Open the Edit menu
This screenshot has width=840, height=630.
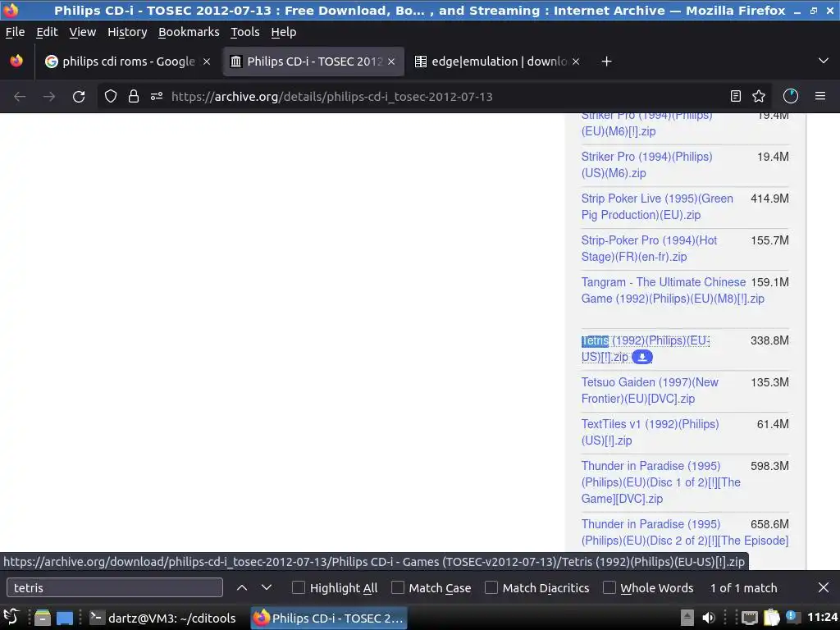coord(47,32)
